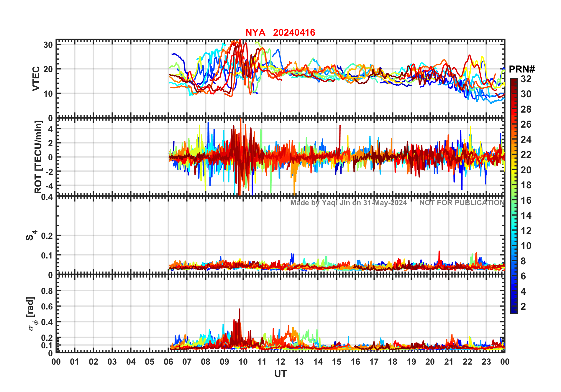Click the x-axis tick label '03'
Viewport: 561px width, 392px height.
112,362
